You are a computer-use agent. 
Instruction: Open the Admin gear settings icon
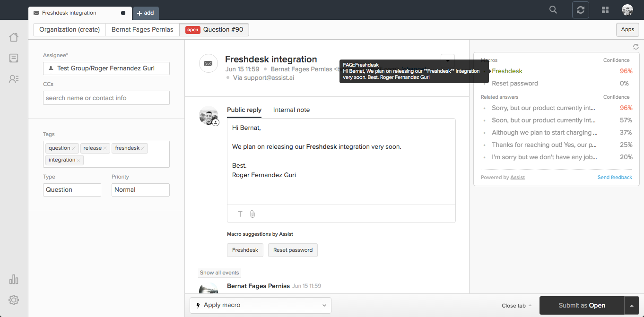pyautogui.click(x=14, y=300)
